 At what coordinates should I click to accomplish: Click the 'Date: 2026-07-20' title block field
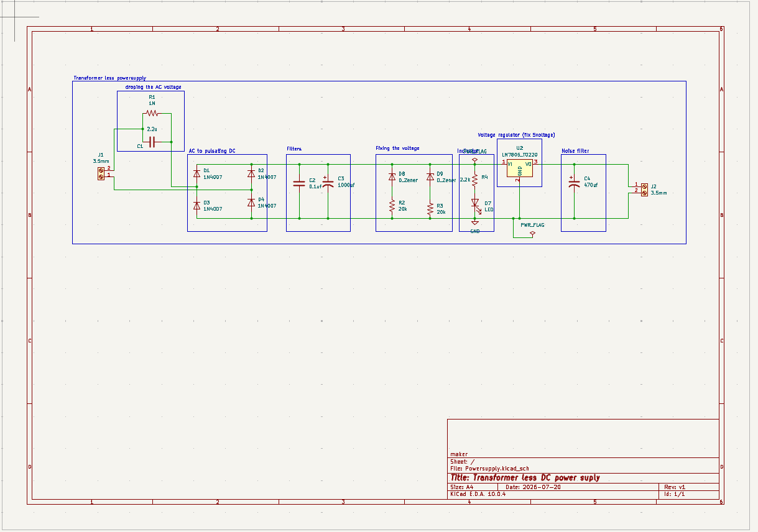tap(534, 488)
